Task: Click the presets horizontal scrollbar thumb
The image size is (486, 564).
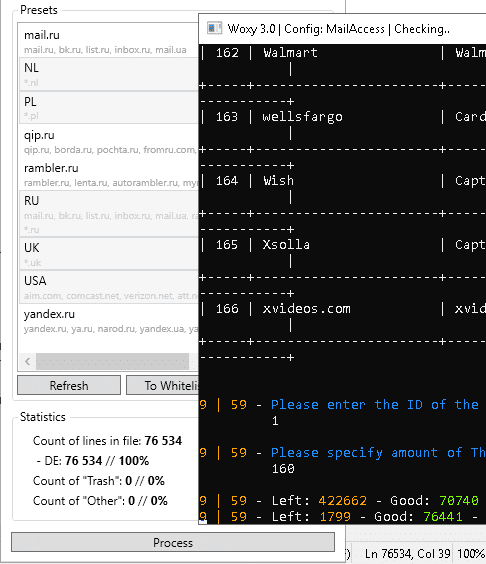Action: click(112, 361)
